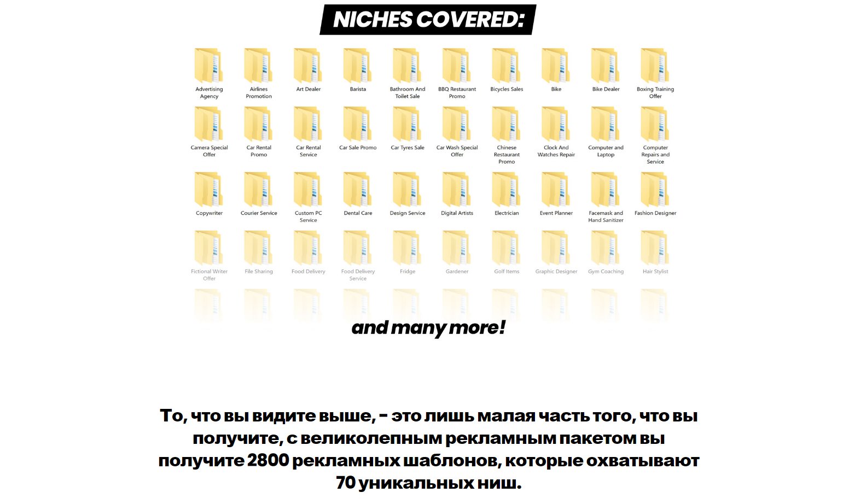Click the Copywriter folder icon
This screenshot has height=504, width=855.
coord(209,190)
